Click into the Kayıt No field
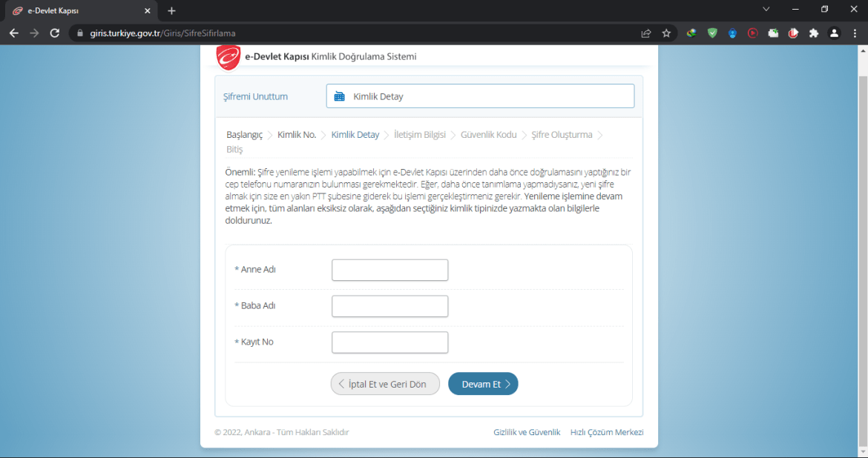868x458 pixels. pos(389,342)
